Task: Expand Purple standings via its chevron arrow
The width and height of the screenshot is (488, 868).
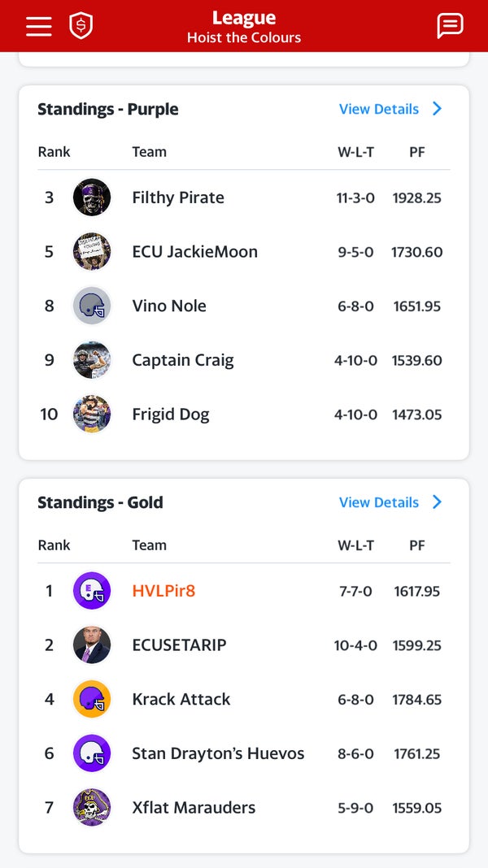Action: pyautogui.click(x=437, y=108)
